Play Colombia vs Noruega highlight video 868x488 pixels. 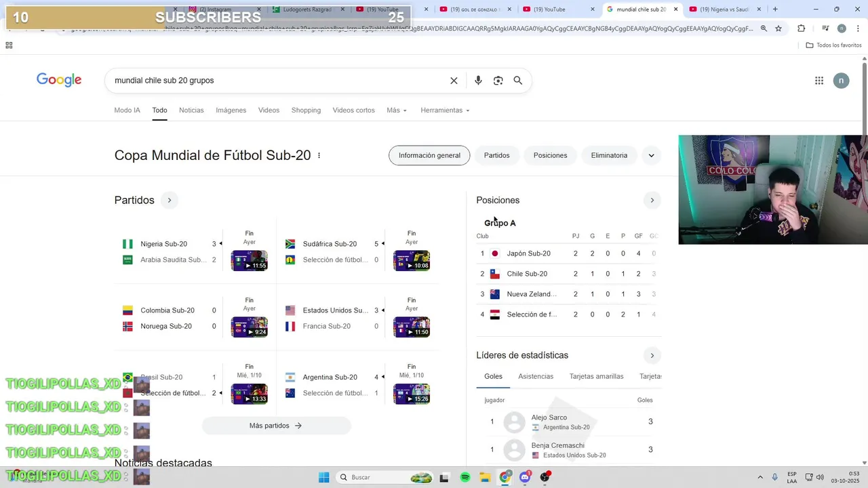pos(249,327)
